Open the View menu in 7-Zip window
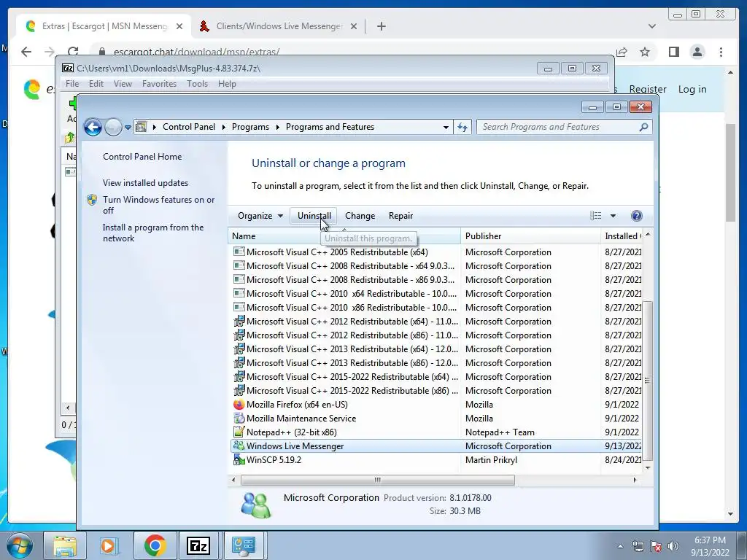The height and width of the screenshot is (560, 747). pyautogui.click(x=123, y=84)
